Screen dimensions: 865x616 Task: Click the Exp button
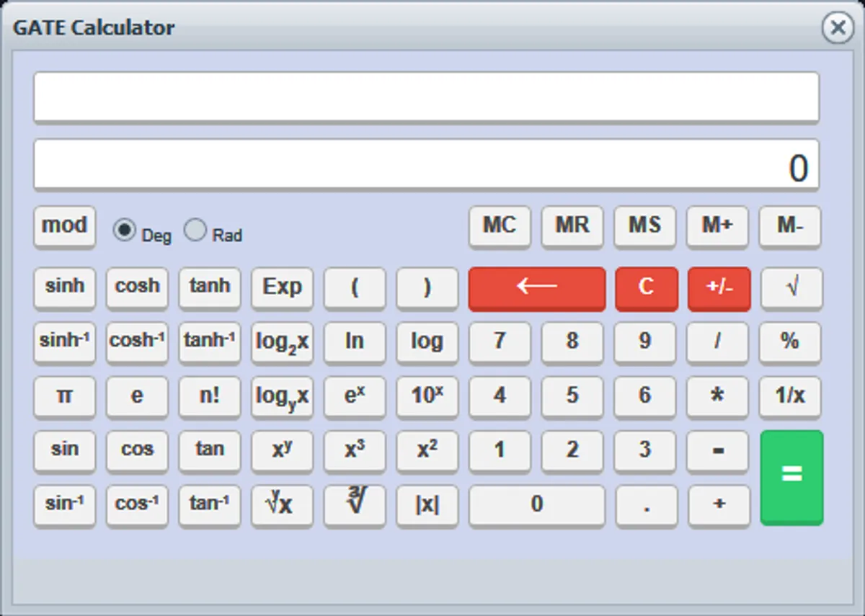[x=282, y=288]
